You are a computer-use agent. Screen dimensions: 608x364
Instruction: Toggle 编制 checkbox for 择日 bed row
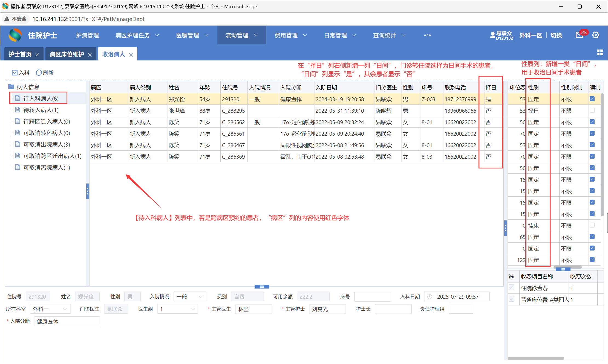pos(592,110)
